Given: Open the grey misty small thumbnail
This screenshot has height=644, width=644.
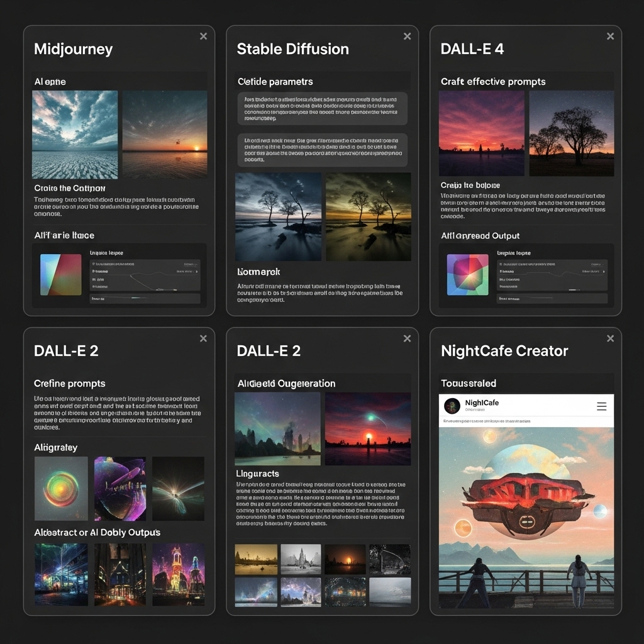Looking at the screenshot, I should pyautogui.click(x=390, y=592).
